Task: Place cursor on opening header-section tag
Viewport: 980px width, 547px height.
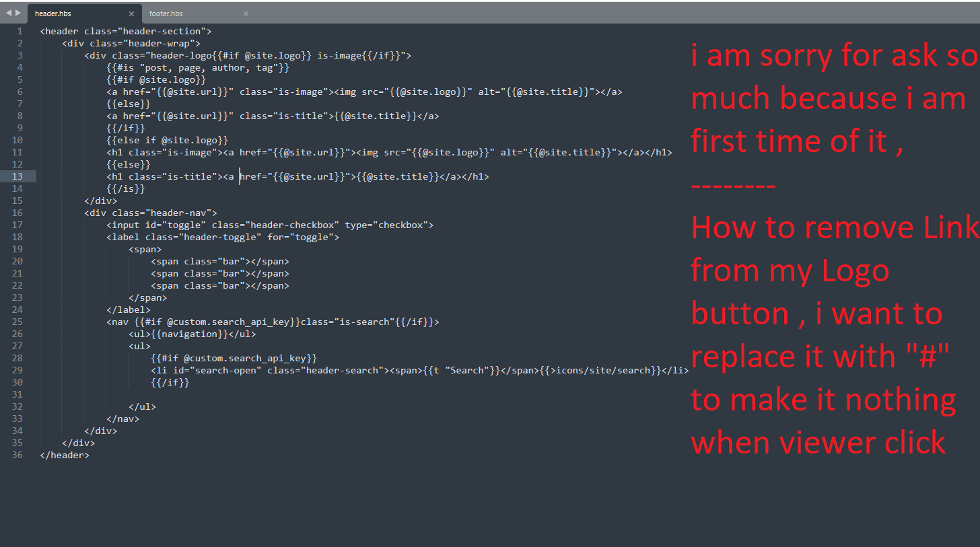Action: [x=126, y=31]
